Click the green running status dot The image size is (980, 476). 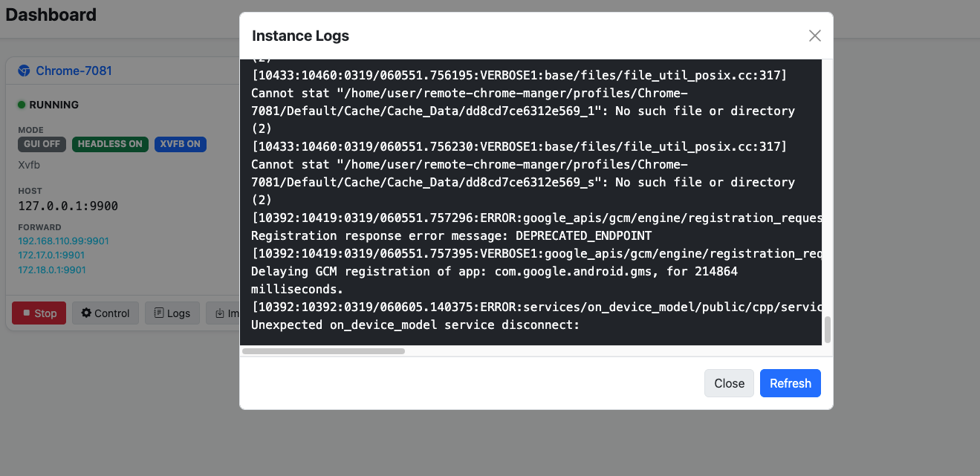tap(22, 105)
